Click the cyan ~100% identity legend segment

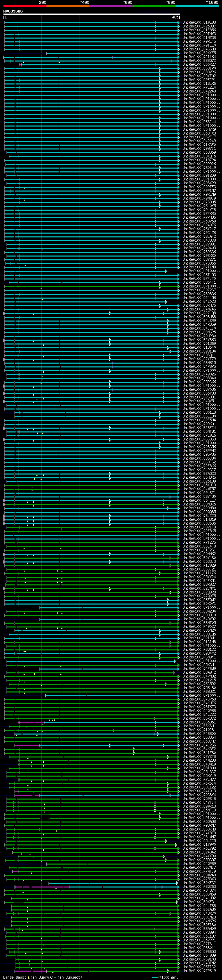[x=197, y=6]
